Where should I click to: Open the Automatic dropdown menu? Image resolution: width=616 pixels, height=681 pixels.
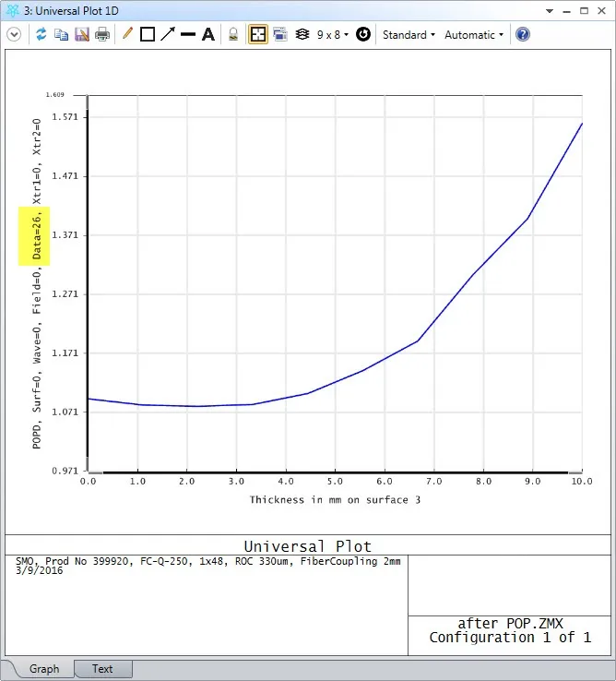(474, 34)
